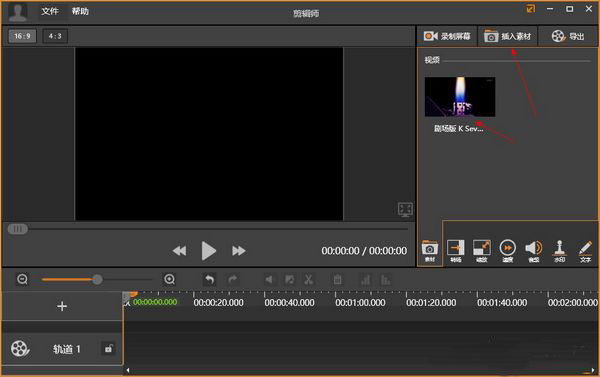Screen dimensions: 600x377
Task: Click the timeline scroll right arrow
Action: pyautogui.click(x=593, y=370)
